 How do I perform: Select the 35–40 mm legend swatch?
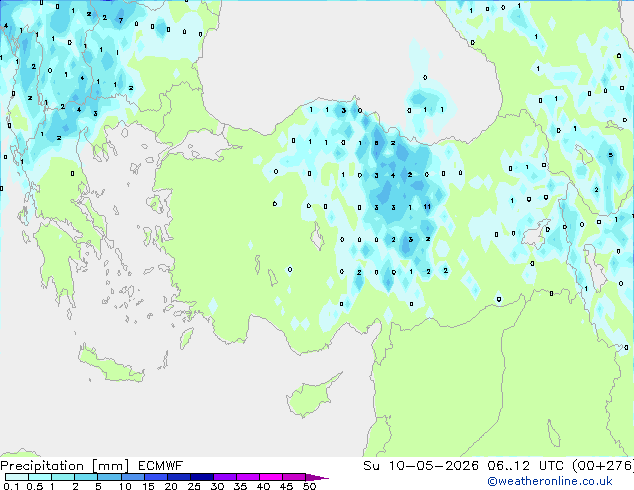point(248,477)
